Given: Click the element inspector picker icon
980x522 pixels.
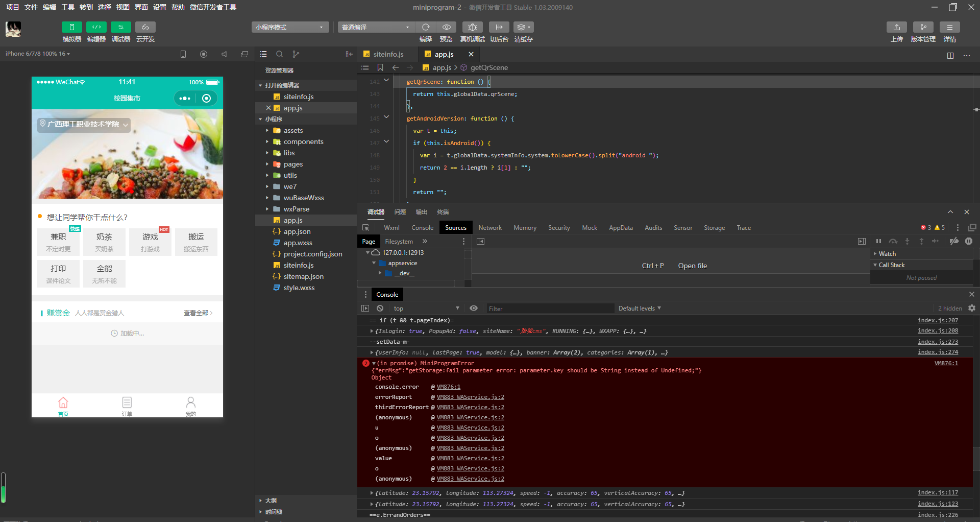Looking at the screenshot, I should pos(366,228).
